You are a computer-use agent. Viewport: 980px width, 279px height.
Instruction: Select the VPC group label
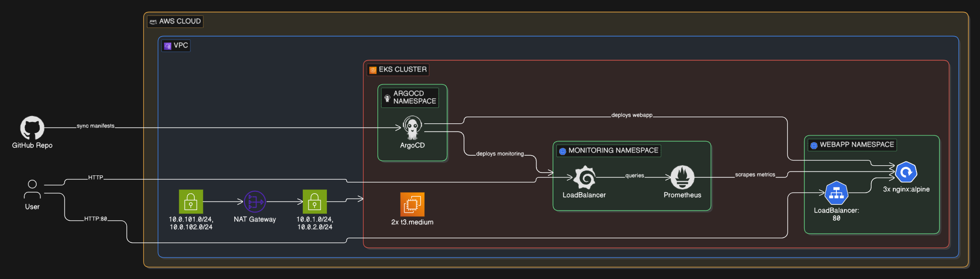pos(176,45)
